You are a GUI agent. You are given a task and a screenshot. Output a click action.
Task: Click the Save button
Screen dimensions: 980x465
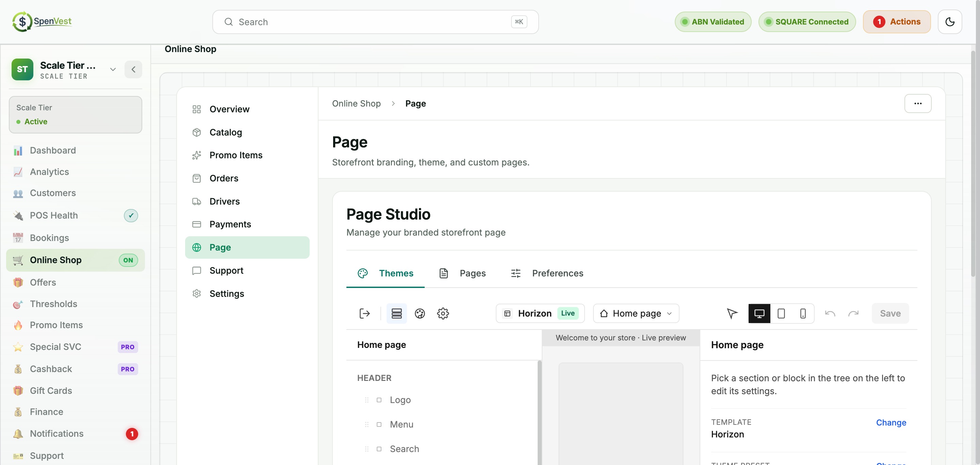point(890,313)
